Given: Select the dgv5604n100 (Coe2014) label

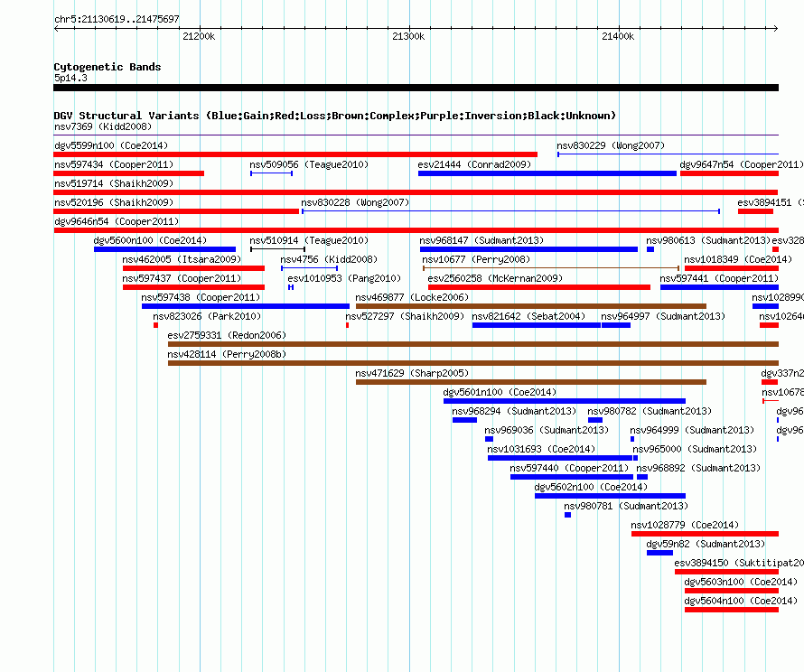Looking at the screenshot, I should (741, 601).
